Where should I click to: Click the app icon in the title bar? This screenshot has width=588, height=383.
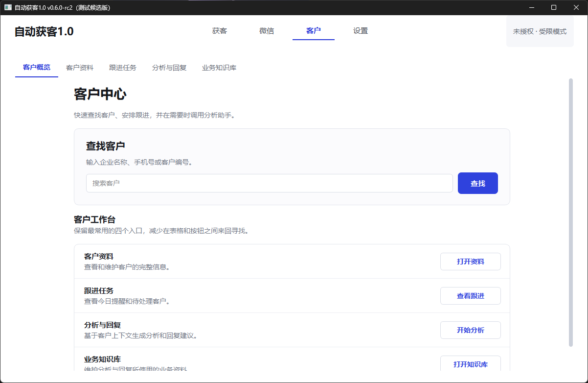point(8,7)
